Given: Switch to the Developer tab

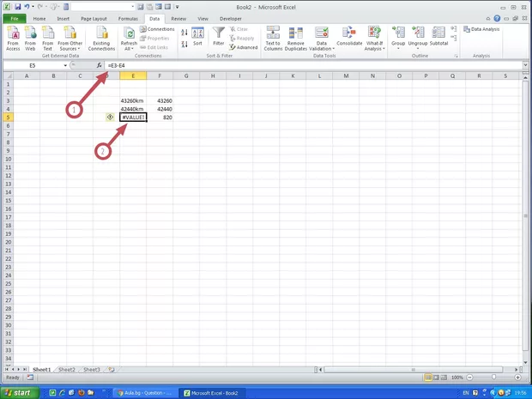Looking at the screenshot, I should point(230,19).
